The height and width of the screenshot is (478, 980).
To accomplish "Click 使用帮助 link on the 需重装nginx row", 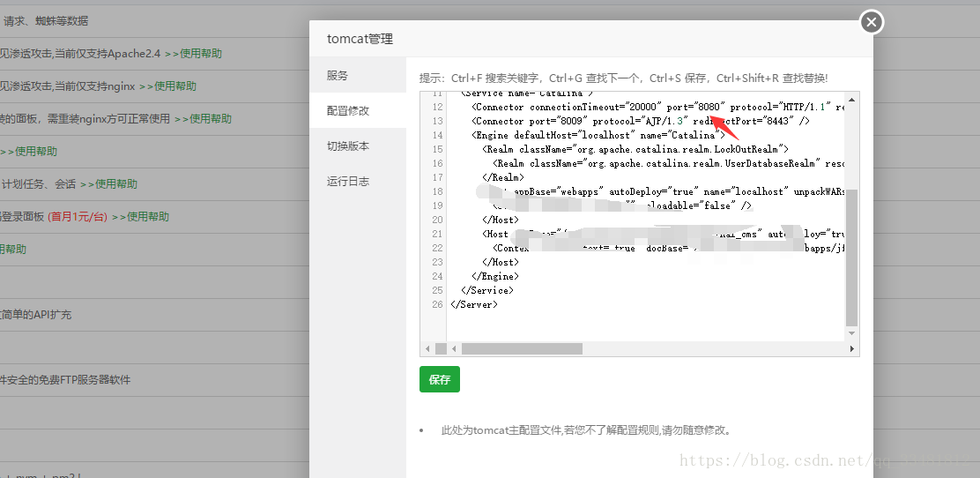I will [211, 118].
